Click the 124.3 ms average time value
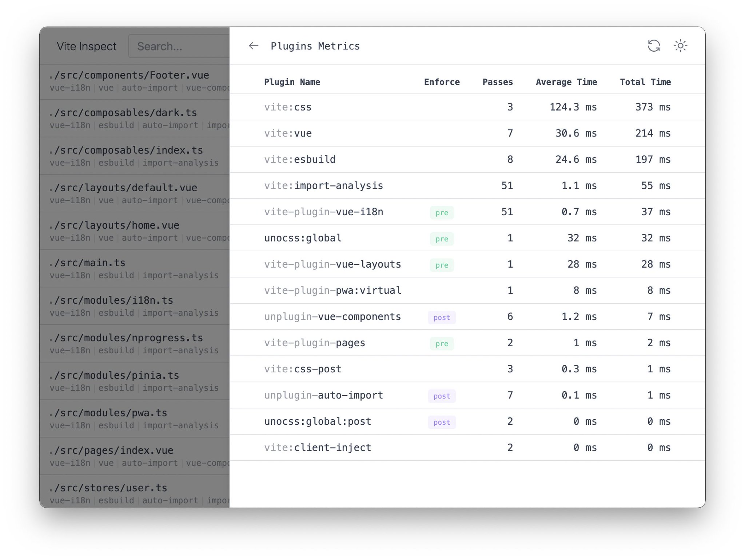Image resolution: width=745 pixels, height=560 pixels. pos(573,107)
